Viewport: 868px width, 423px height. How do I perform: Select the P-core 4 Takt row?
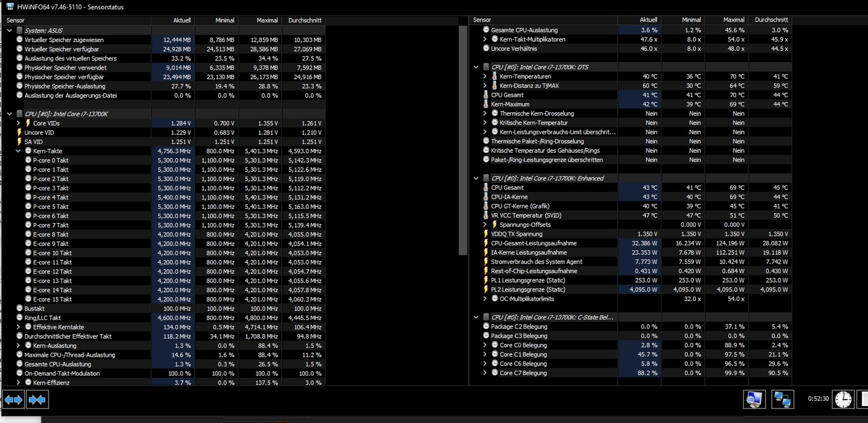tap(164, 197)
